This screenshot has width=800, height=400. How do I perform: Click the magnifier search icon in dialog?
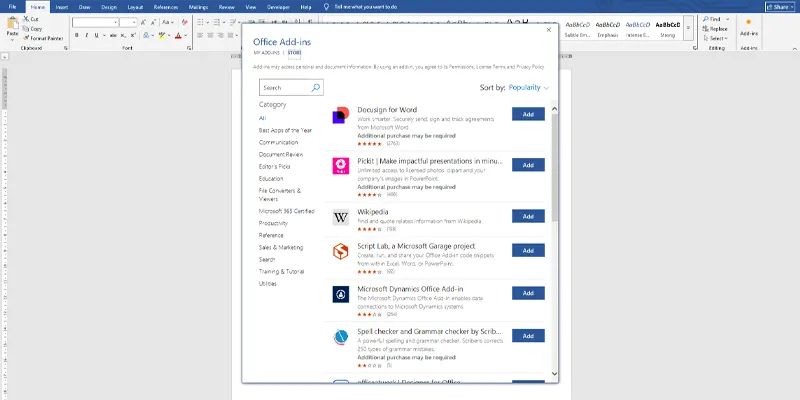pos(316,88)
